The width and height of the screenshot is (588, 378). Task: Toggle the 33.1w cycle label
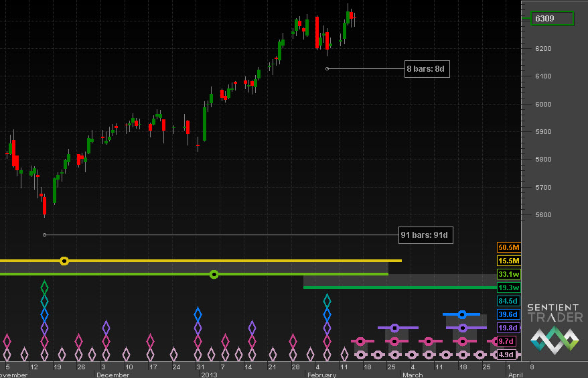click(x=508, y=274)
